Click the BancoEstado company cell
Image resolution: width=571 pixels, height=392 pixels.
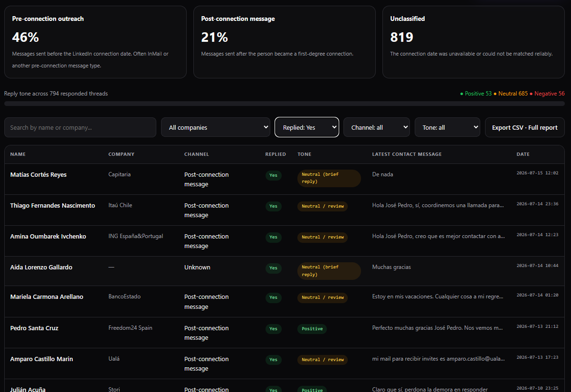pyautogui.click(x=124, y=296)
